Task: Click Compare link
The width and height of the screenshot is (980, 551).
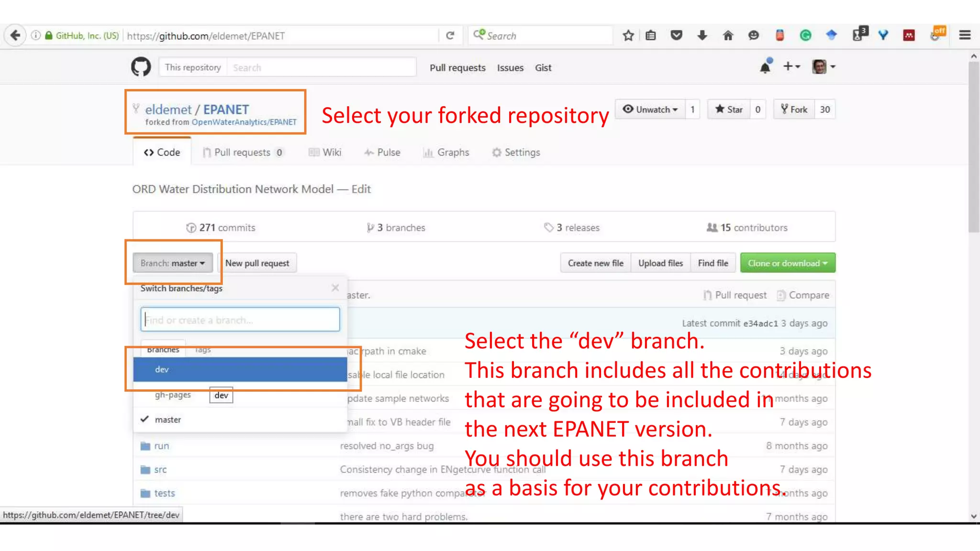Action: point(803,295)
